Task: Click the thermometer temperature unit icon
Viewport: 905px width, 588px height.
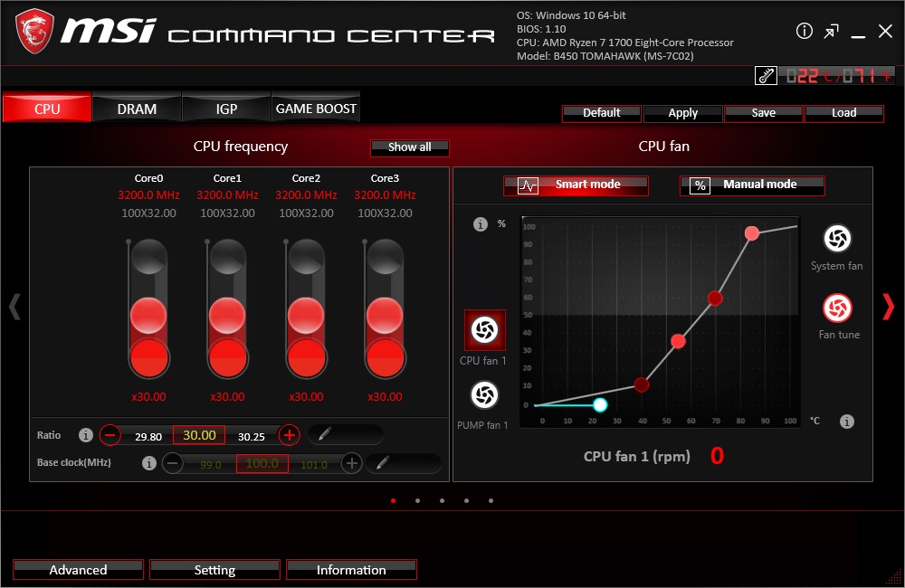Action: click(x=766, y=76)
